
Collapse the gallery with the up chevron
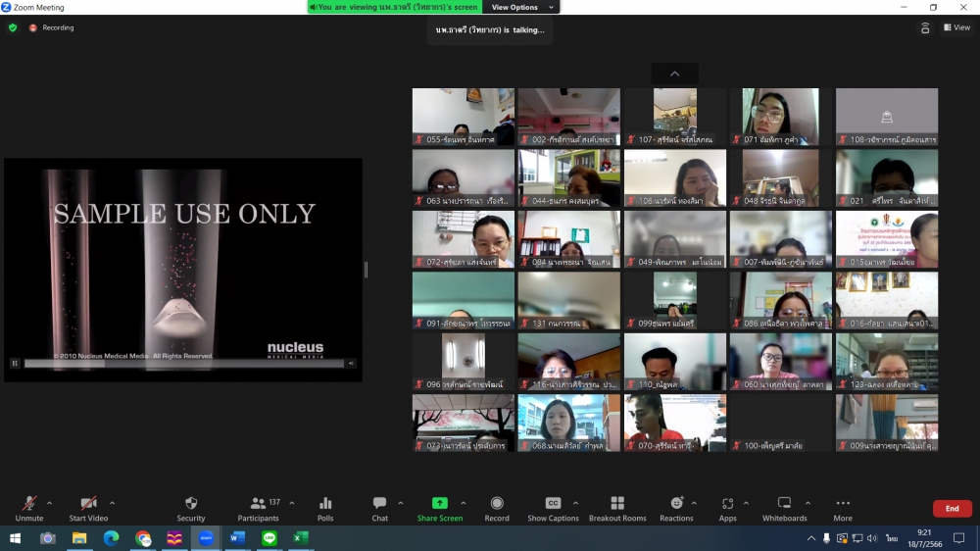click(674, 75)
